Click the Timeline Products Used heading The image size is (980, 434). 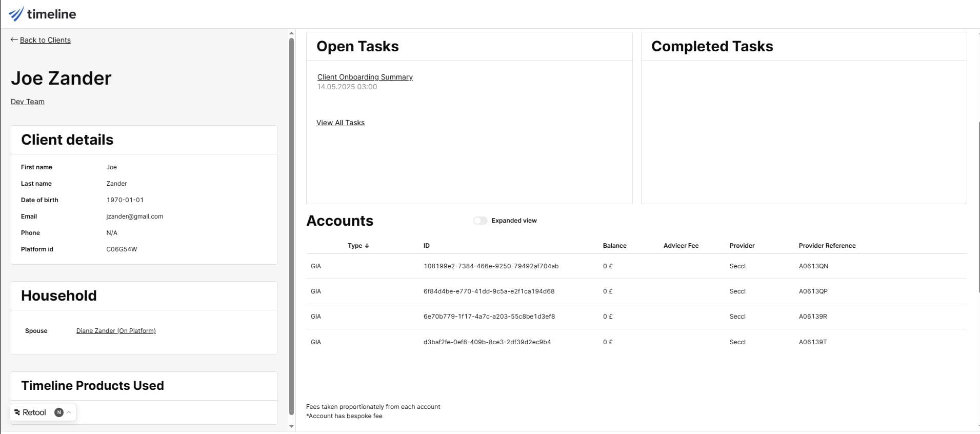[x=92, y=386]
